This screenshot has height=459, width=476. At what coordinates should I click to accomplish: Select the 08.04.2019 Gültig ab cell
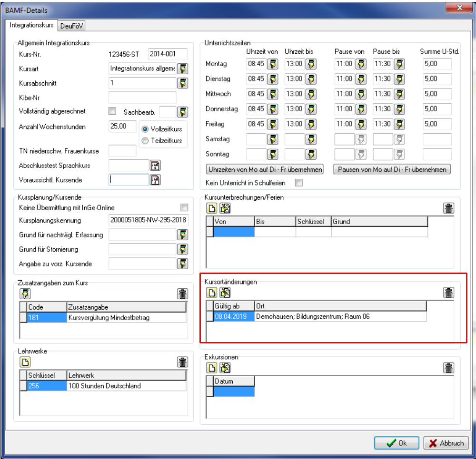234,316
